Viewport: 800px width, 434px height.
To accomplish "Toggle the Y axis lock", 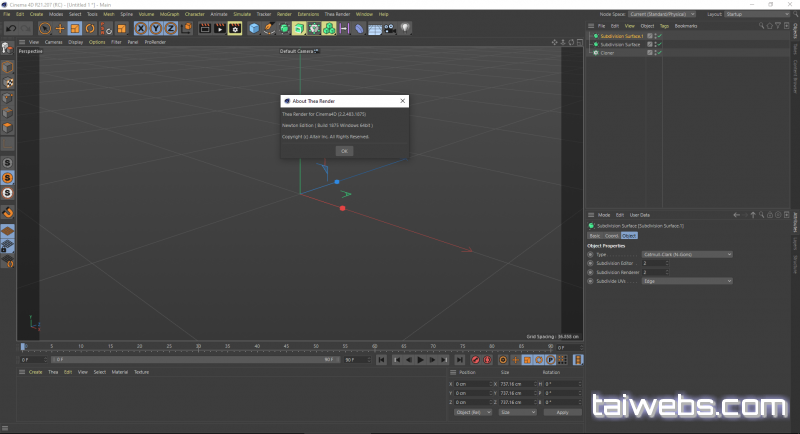I will pos(156,29).
